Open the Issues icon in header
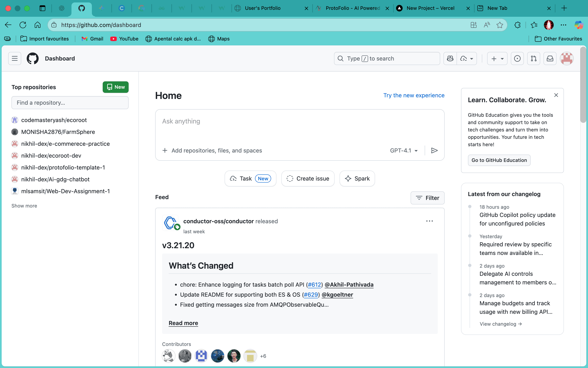Image resolution: width=588 pixels, height=368 pixels. [x=517, y=58]
